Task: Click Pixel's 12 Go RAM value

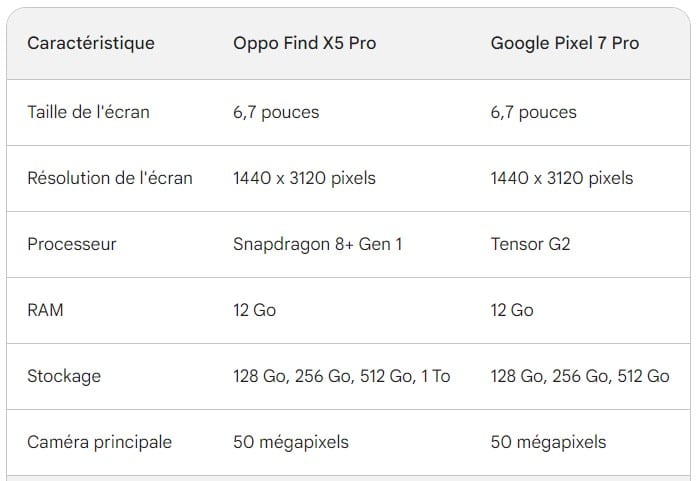Action: click(x=512, y=310)
